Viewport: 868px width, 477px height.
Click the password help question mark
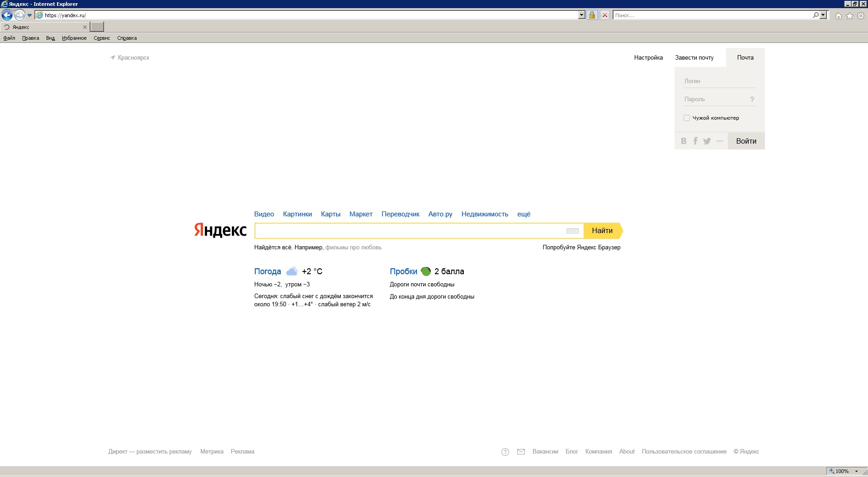pyautogui.click(x=752, y=99)
